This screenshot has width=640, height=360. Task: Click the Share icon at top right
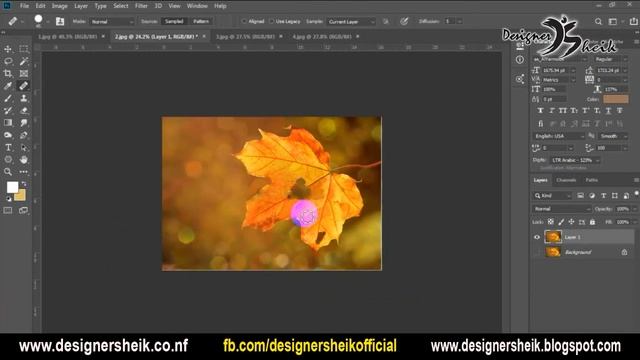pyautogui.click(x=633, y=21)
